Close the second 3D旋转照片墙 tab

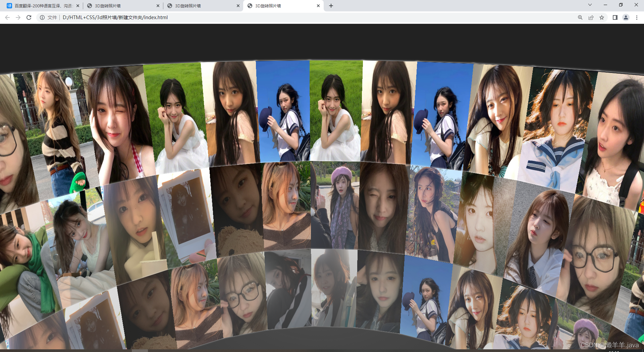click(x=238, y=5)
